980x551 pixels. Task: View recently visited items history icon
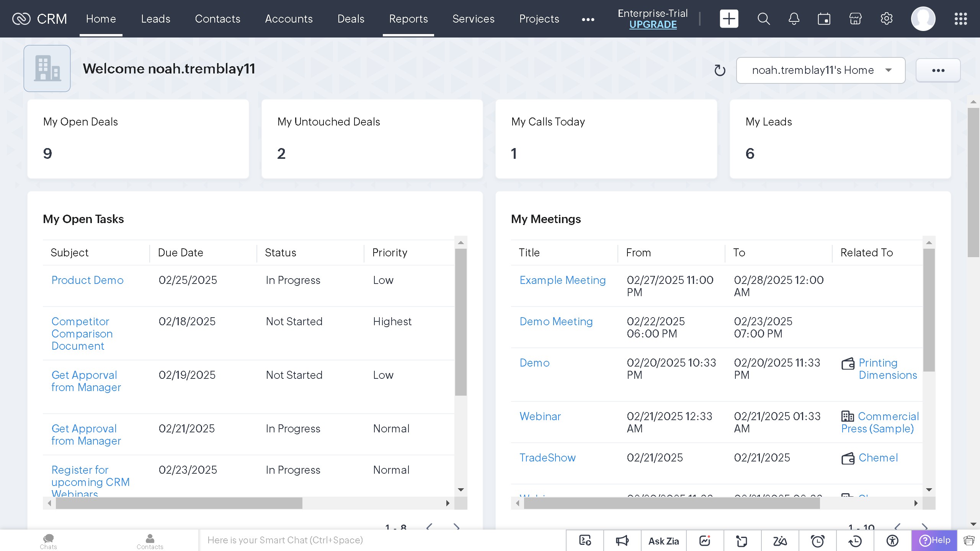(x=854, y=540)
